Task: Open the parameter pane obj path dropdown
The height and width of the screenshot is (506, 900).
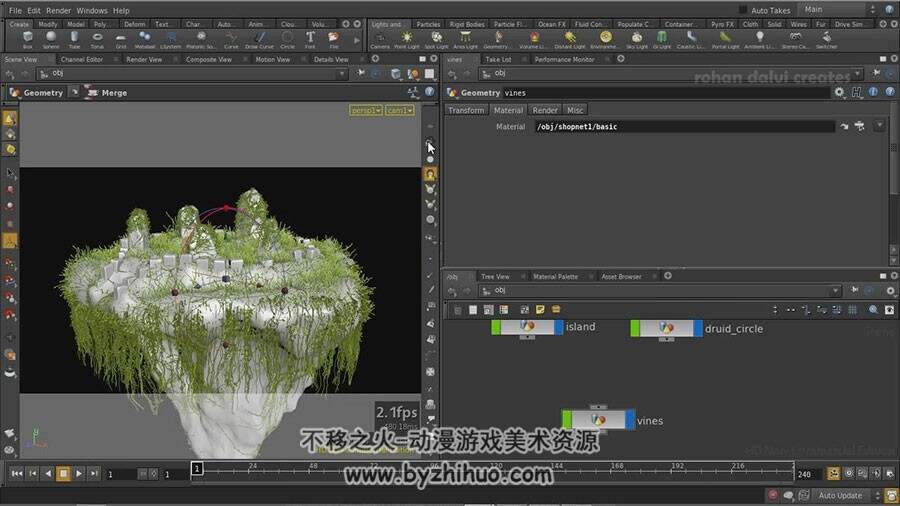Action: [858, 73]
